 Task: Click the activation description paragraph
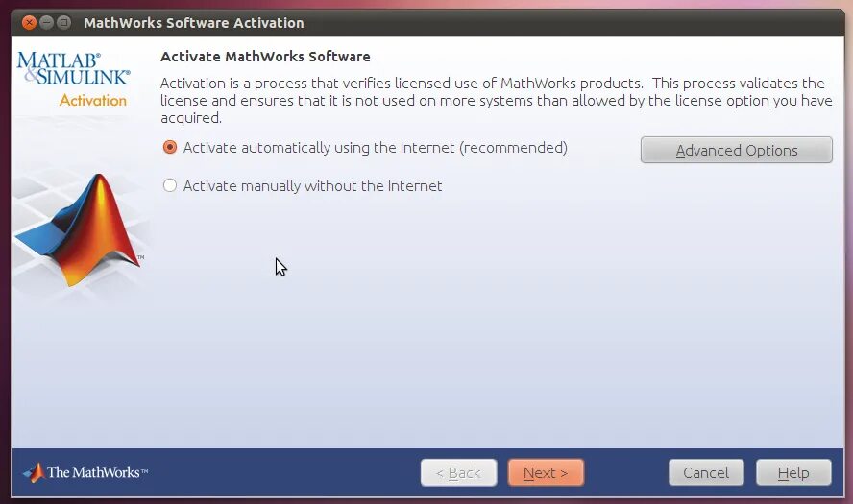click(x=496, y=100)
